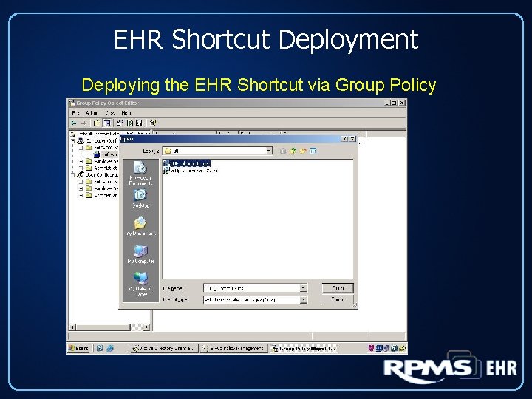Select the second file in the file list

click(x=191, y=171)
